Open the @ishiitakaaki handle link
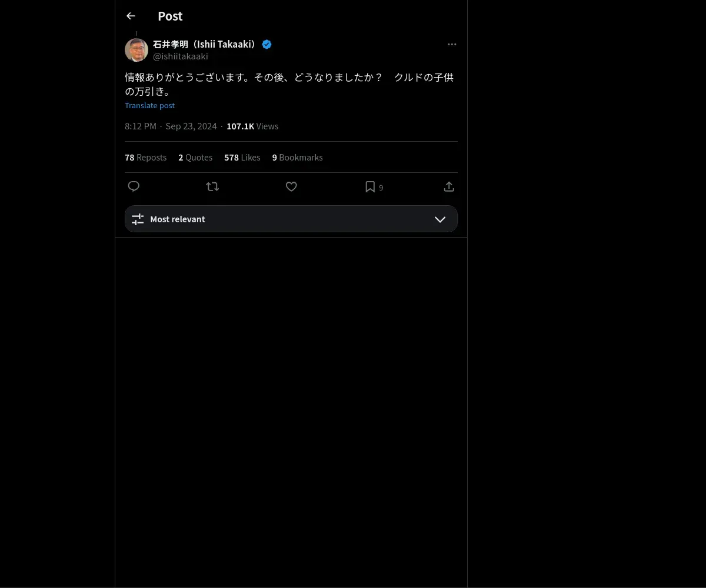Image resolution: width=706 pixels, height=588 pixels. click(181, 56)
